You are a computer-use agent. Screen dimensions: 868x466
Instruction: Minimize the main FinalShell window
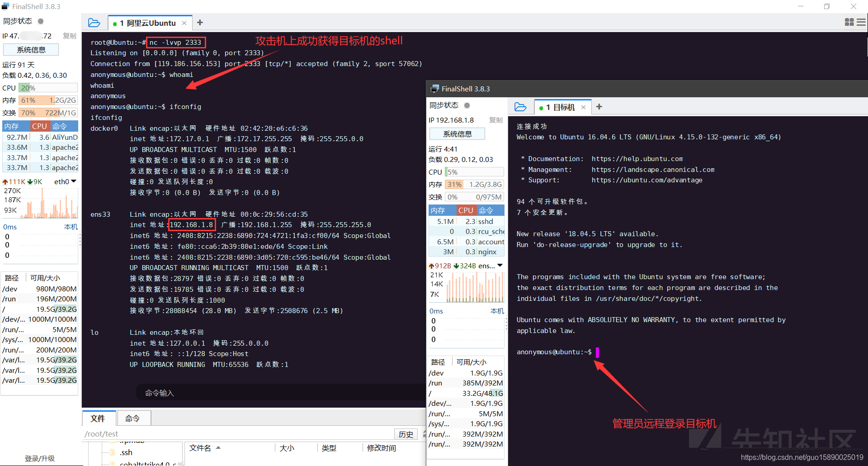[801, 6]
